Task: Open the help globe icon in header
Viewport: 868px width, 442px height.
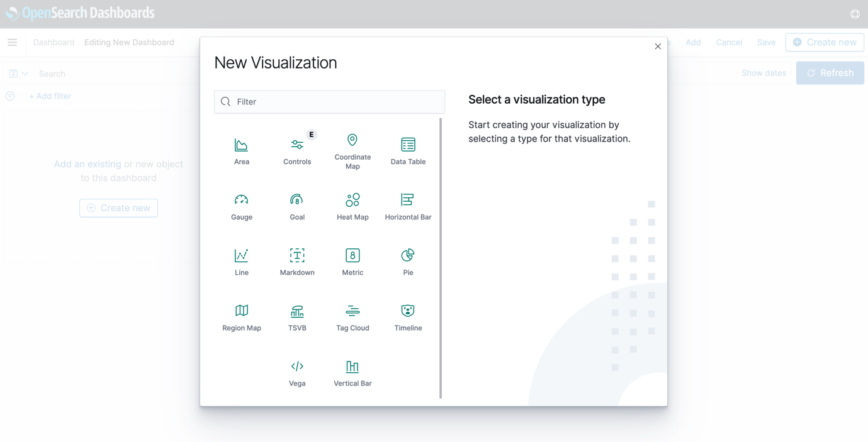Action: (855, 14)
